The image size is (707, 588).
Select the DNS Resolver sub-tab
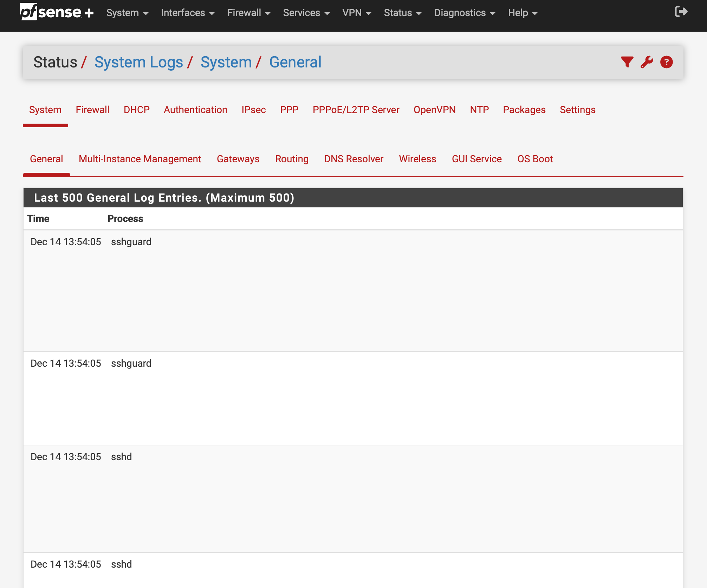click(353, 159)
